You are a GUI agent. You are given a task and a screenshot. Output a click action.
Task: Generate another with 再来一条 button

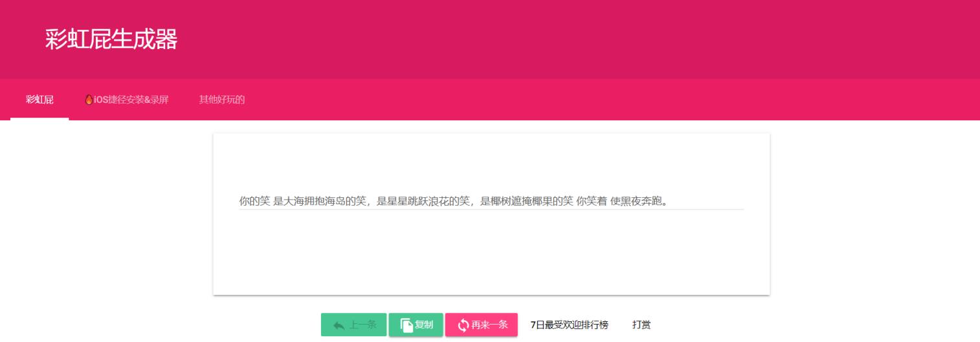pyautogui.click(x=482, y=325)
